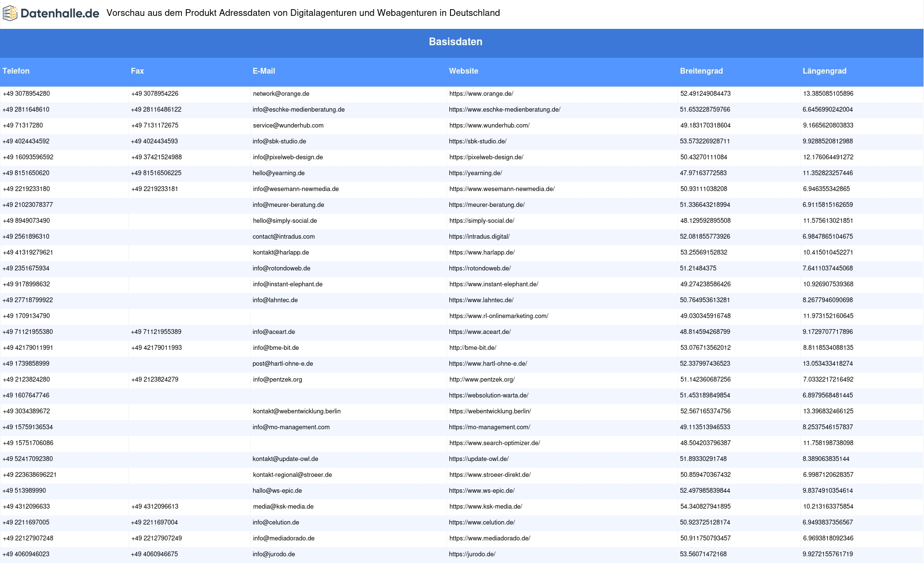The width and height of the screenshot is (924, 563).
Task: Click email kontakt-regional@stroeer.de
Action: tap(293, 475)
